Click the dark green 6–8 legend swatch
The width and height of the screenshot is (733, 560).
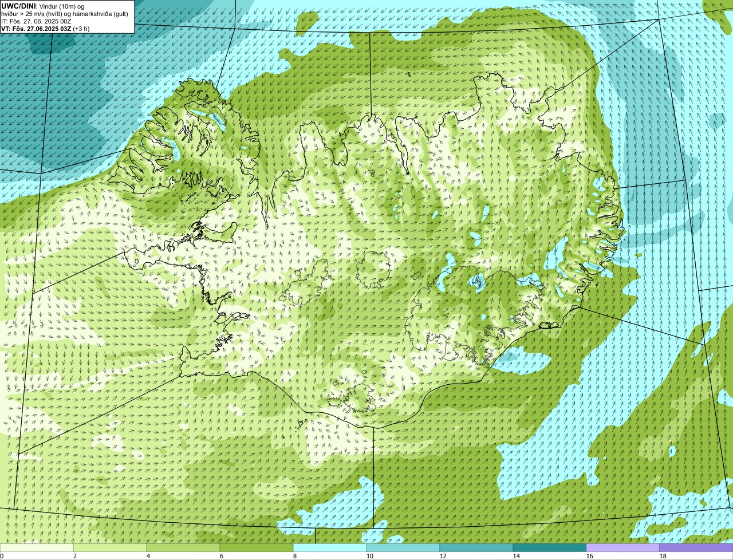[257, 548]
